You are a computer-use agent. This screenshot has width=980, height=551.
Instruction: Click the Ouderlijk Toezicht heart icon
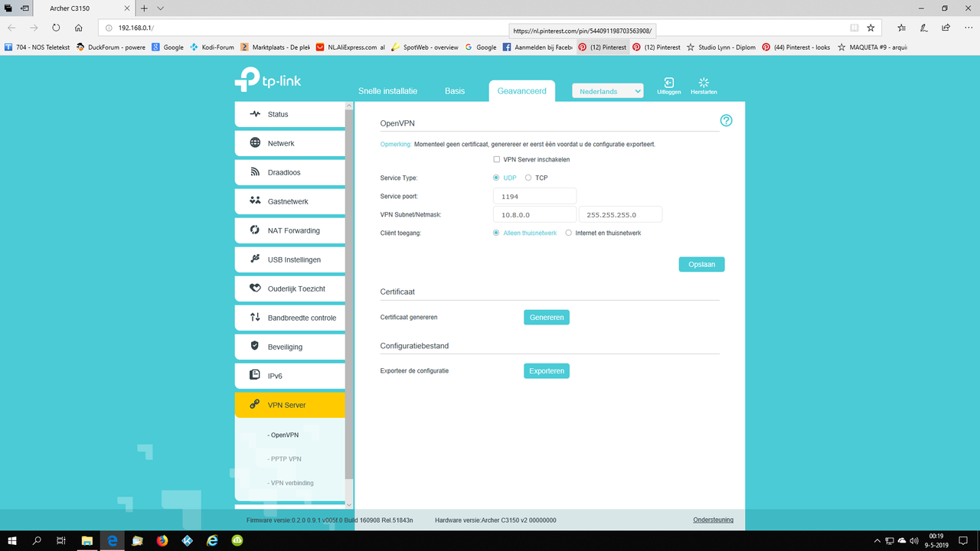pyautogui.click(x=255, y=289)
